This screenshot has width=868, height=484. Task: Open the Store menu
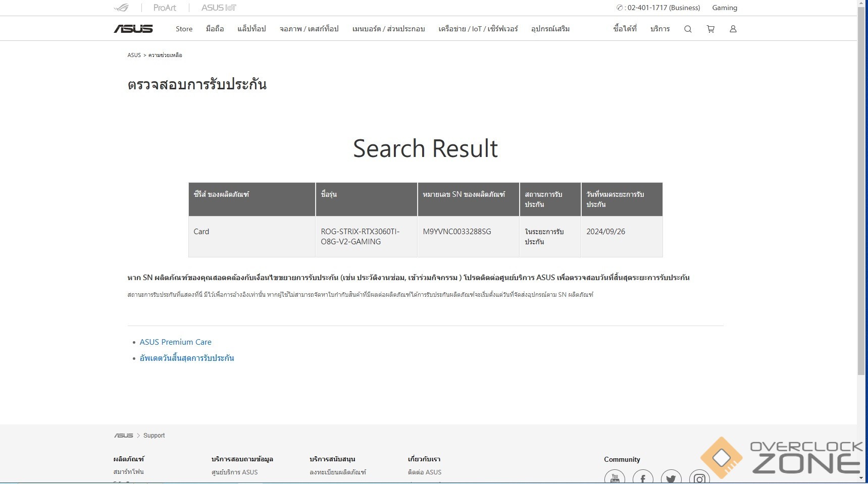pyautogui.click(x=184, y=29)
